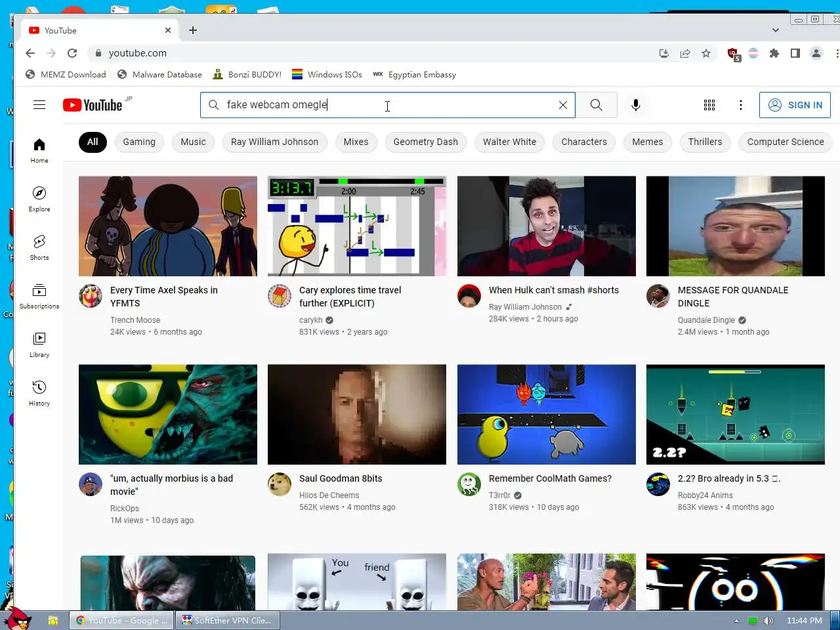Click carykh channel avatar
This screenshot has height=630, width=840.
[280, 296]
